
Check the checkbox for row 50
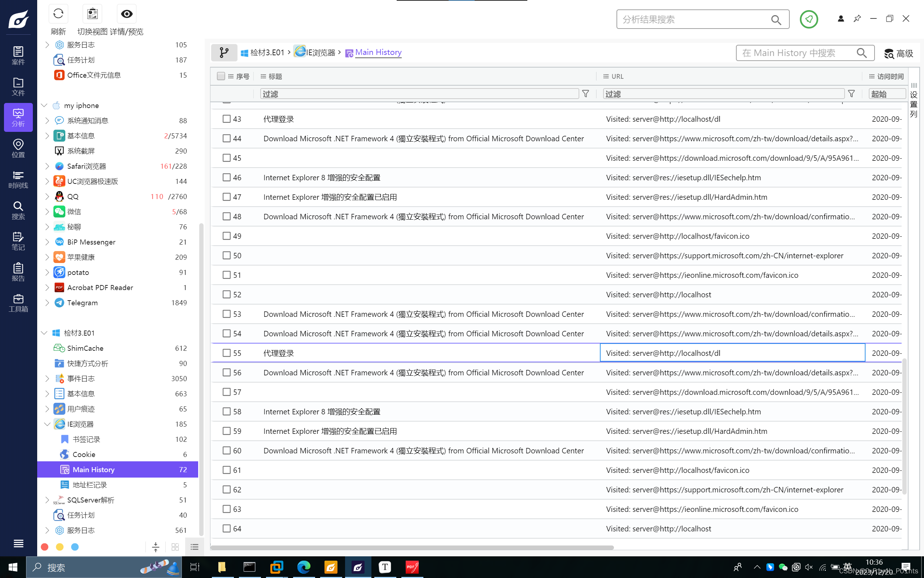(x=226, y=255)
